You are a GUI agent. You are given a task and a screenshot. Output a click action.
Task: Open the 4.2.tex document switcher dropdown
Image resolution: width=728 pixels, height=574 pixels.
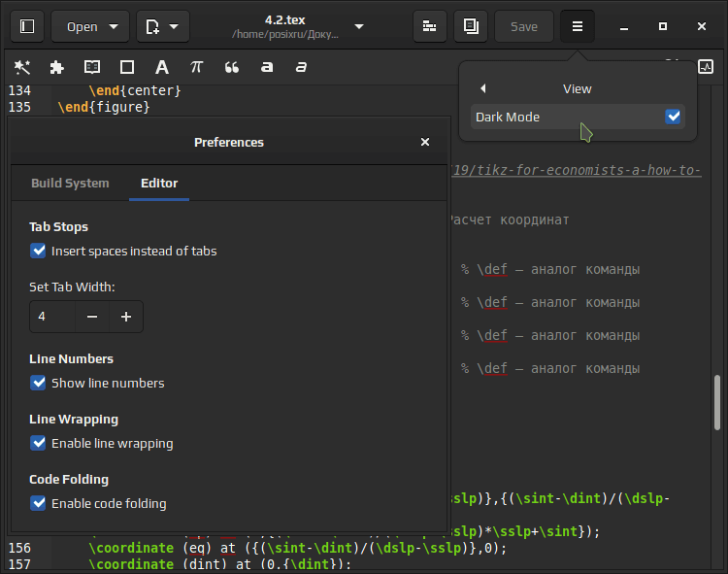359,26
